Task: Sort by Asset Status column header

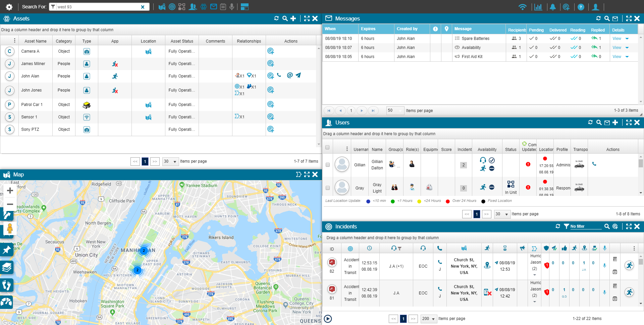Action: [182, 41]
